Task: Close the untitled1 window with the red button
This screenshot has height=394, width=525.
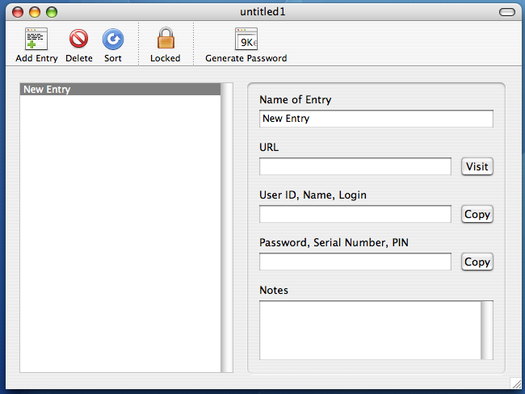Action: [17, 12]
